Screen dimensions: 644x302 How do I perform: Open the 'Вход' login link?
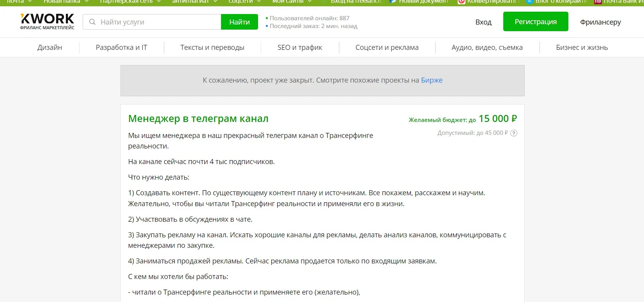(483, 22)
